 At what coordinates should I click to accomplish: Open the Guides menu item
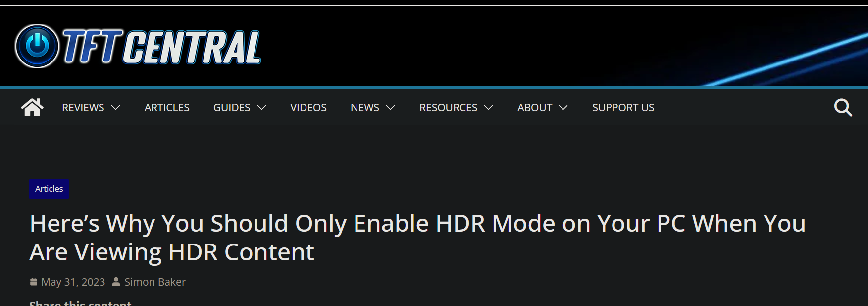click(232, 108)
